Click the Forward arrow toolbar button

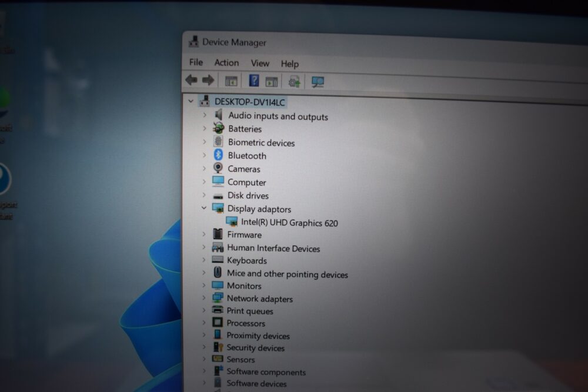[208, 80]
